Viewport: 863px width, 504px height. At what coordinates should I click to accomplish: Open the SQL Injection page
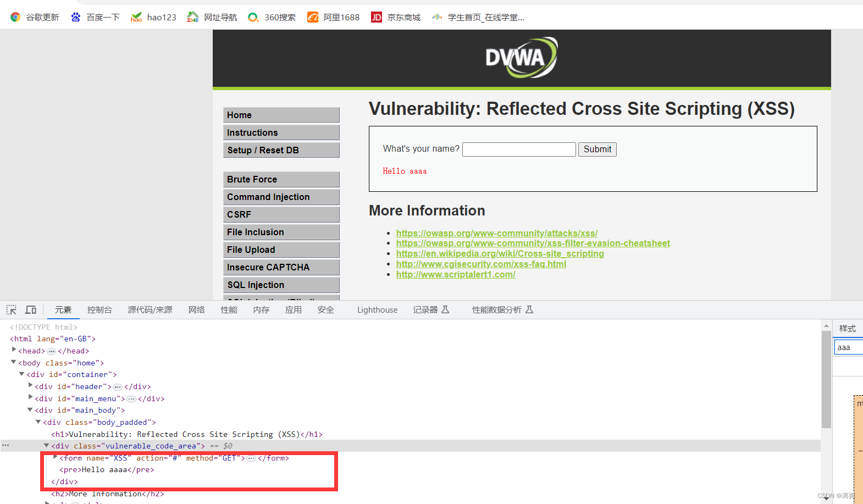click(x=281, y=285)
